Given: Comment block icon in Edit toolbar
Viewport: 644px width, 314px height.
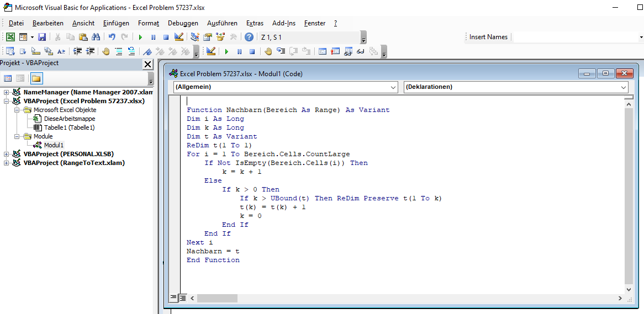Looking at the screenshot, I should [x=119, y=52].
